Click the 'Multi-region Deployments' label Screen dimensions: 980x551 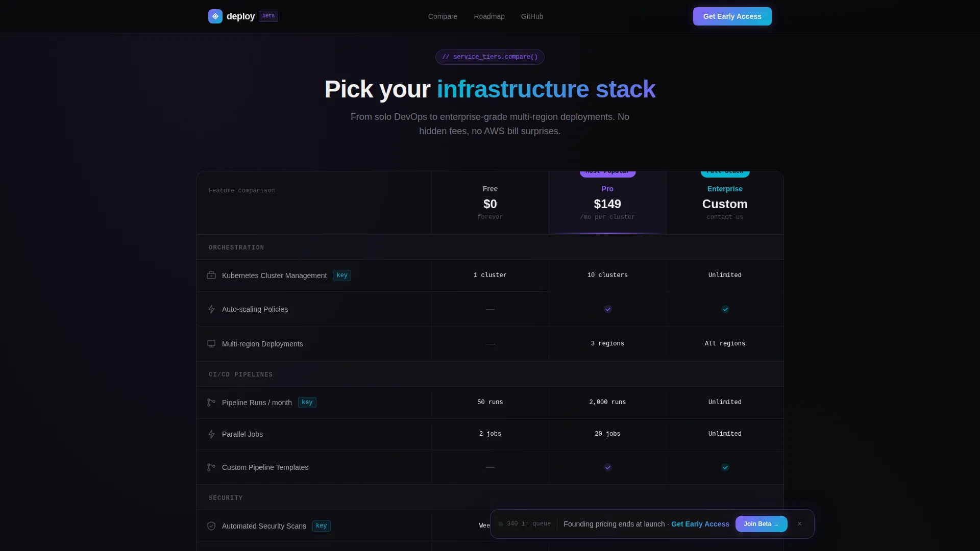click(x=262, y=344)
